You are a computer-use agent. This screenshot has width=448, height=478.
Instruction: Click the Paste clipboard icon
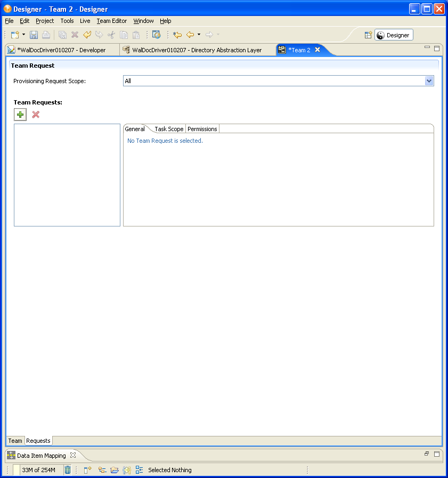[x=136, y=35]
